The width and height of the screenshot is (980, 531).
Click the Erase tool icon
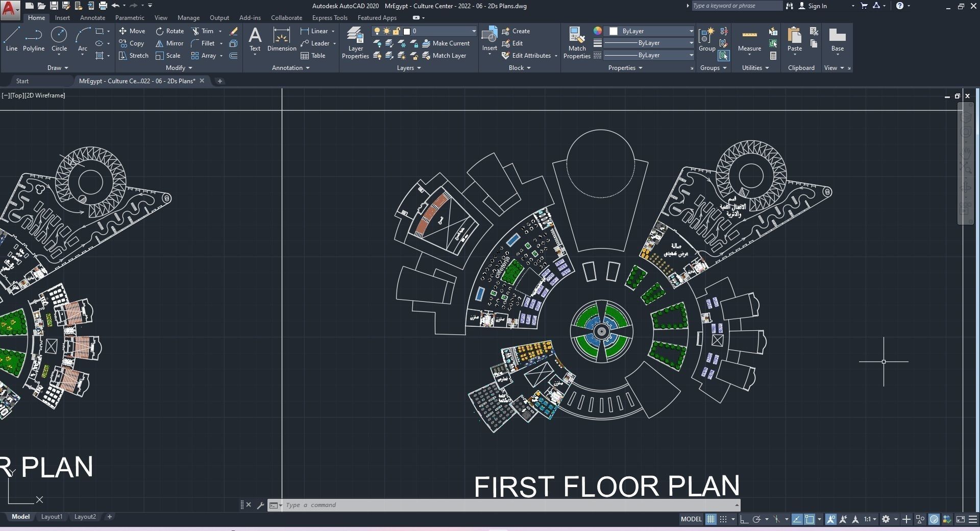tap(234, 31)
